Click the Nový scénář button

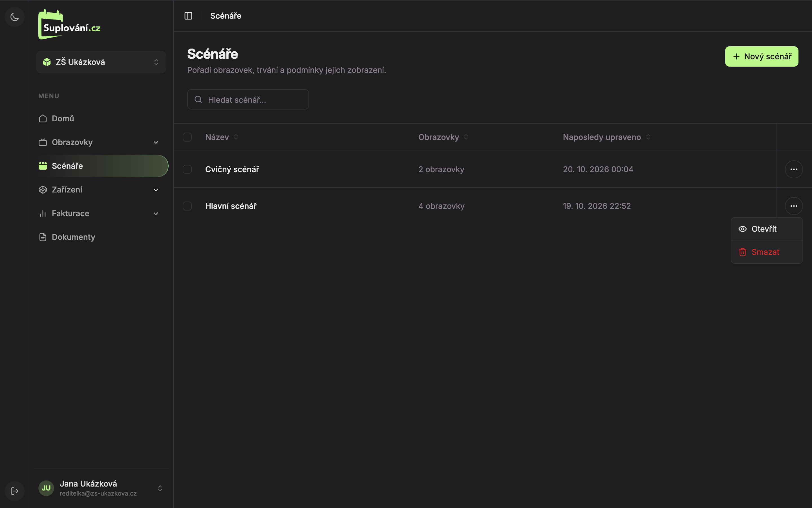tap(761, 56)
